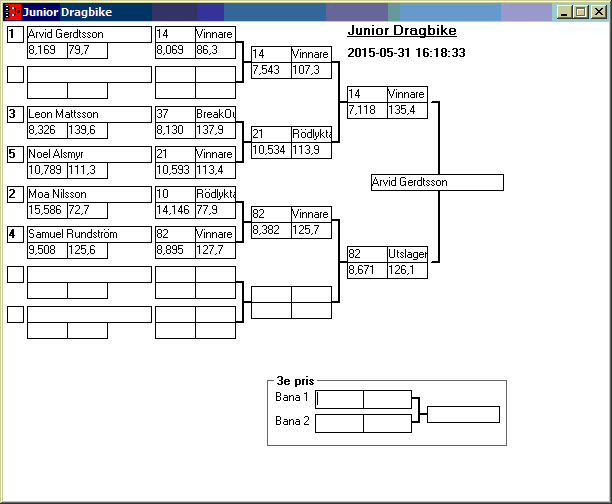The height and width of the screenshot is (504, 612).
Task: Click seed box number 4
Action: (x=15, y=234)
